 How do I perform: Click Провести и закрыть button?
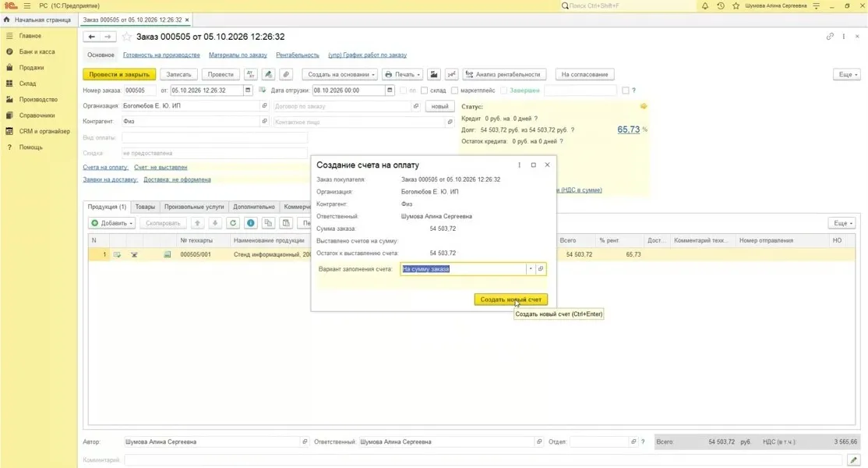point(119,74)
